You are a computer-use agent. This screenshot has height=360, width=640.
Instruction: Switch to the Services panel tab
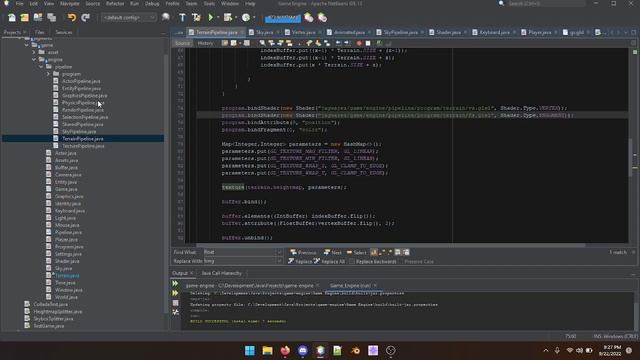tap(64, 32)
